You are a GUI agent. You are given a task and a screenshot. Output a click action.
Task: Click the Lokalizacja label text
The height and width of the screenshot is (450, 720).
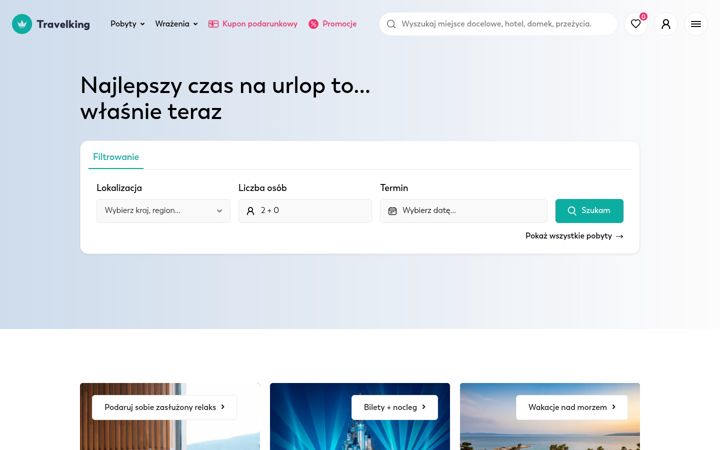click(x=119, y=188)
